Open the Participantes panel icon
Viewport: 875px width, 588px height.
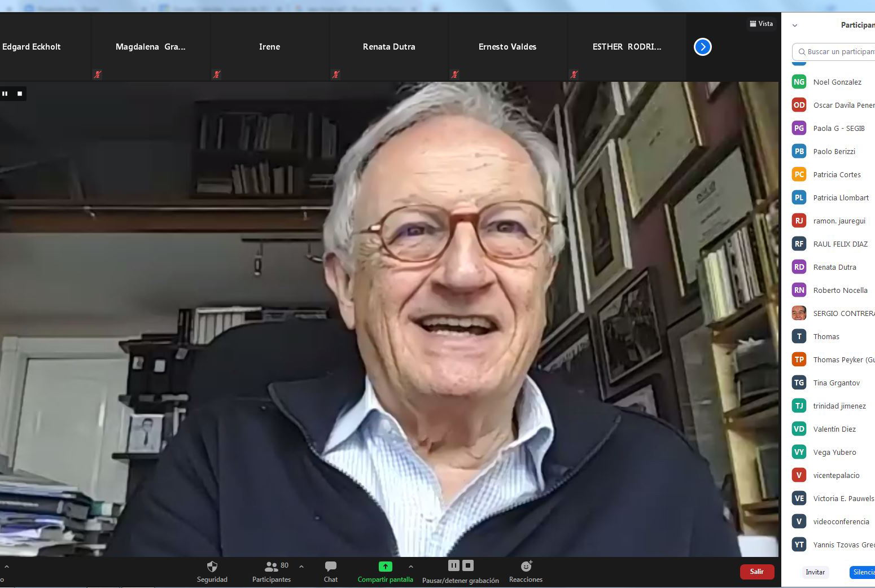tap(272, 567)
